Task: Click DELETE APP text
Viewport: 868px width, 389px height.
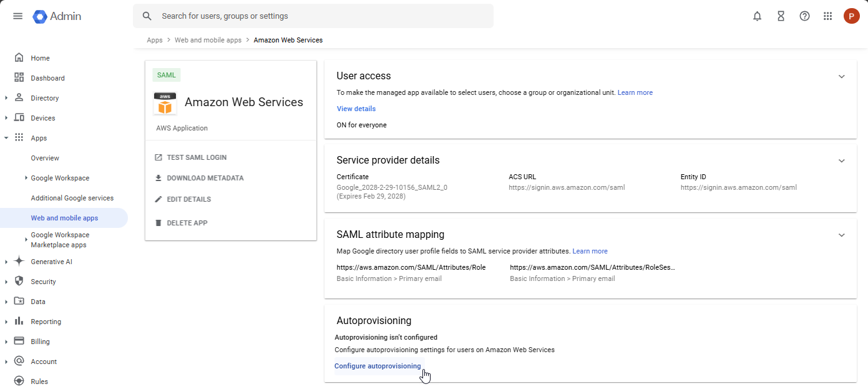Action: tap(187, 223)
